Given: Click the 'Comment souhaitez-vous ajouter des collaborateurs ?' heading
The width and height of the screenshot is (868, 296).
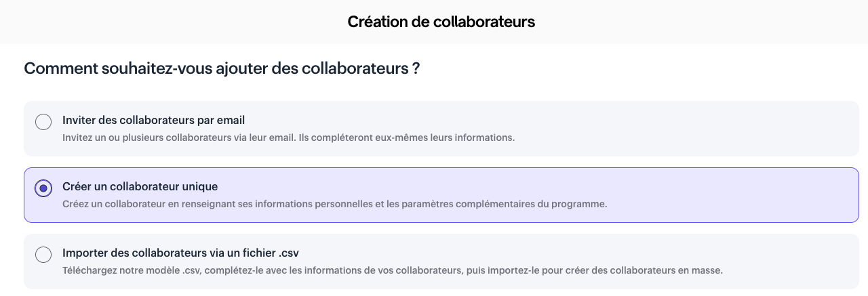Looking at the screenshot, I should point(221,68).
